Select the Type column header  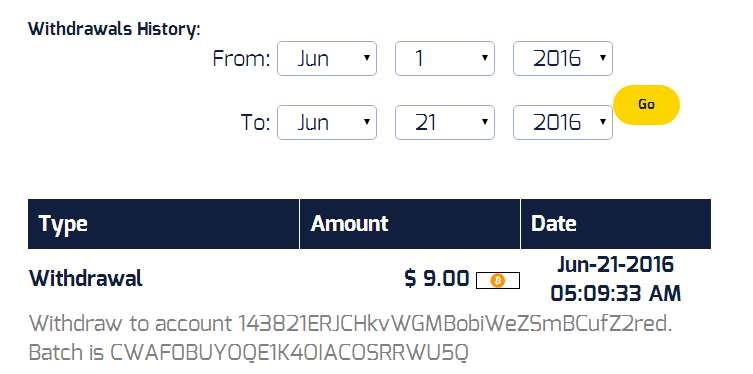click(163, 224)
